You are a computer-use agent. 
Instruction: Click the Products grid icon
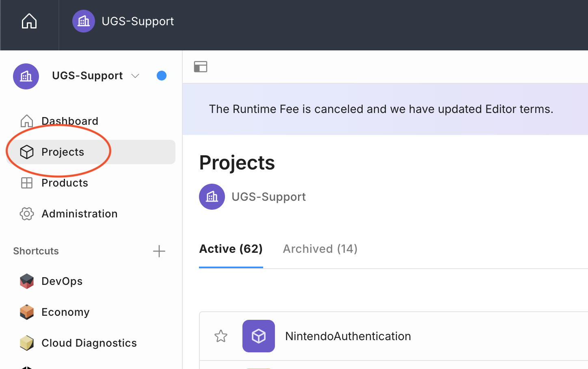[x=27, y=183]
